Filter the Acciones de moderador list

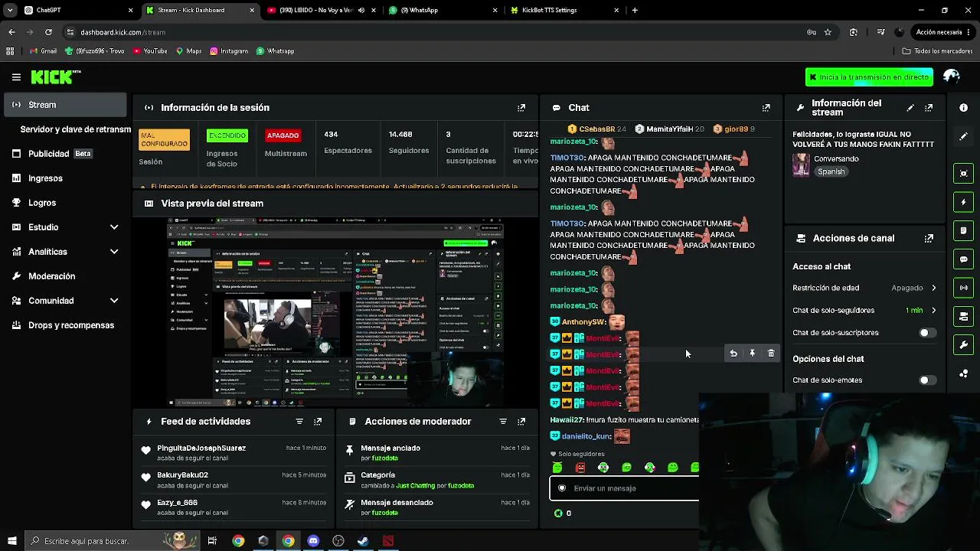[503, 422]
